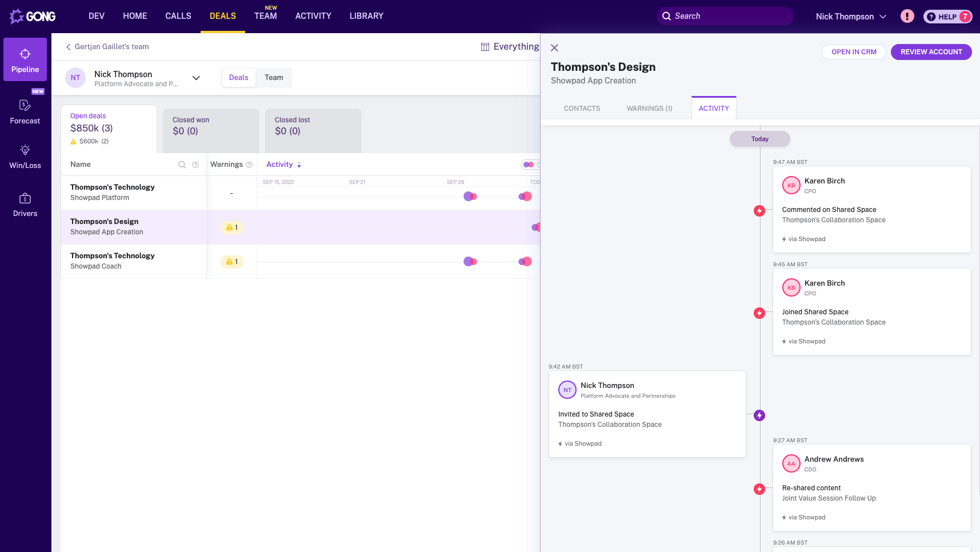This screenshot has width=980, height=552.
Task: Click the Gong logo
Action: pyautogui.click(x=33, y=16)
